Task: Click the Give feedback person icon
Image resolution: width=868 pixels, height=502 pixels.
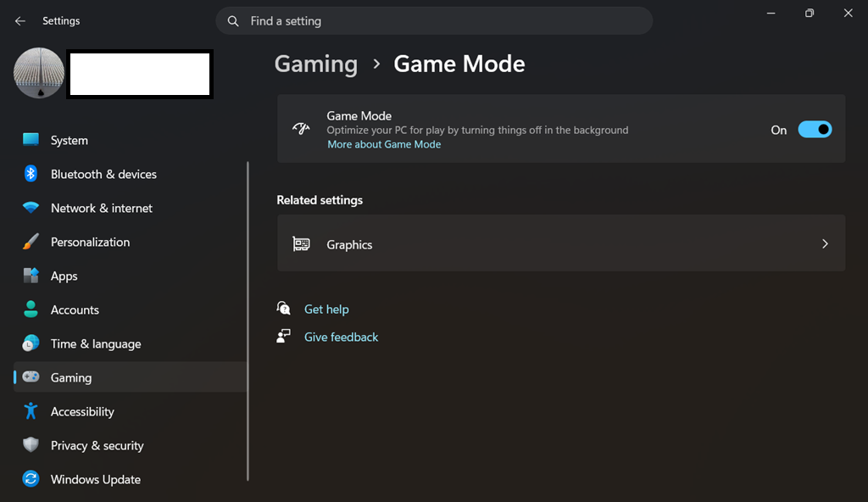Action: point(283,336)
